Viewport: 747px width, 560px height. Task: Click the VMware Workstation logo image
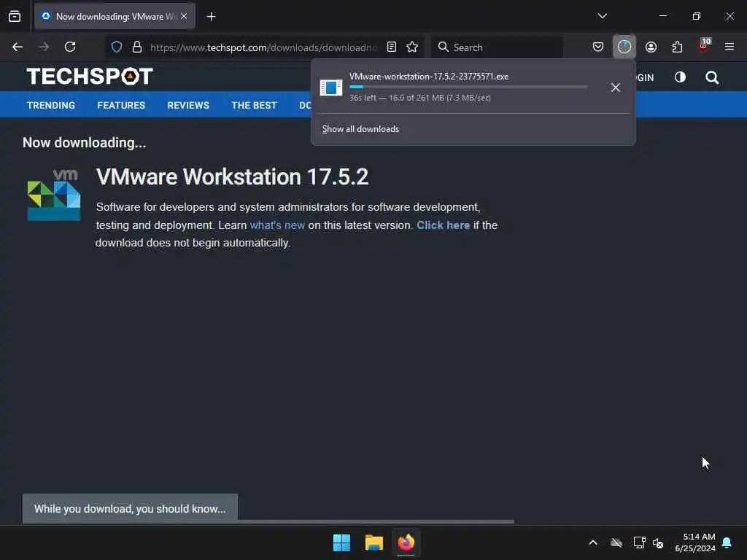pos(54,194)
